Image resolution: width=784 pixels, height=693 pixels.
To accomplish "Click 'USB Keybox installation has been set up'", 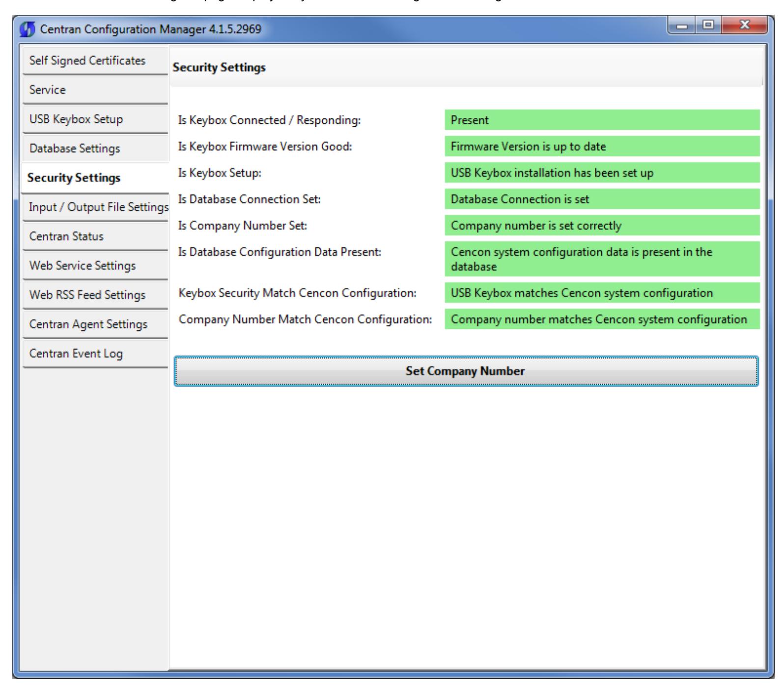I will [602, 173].
